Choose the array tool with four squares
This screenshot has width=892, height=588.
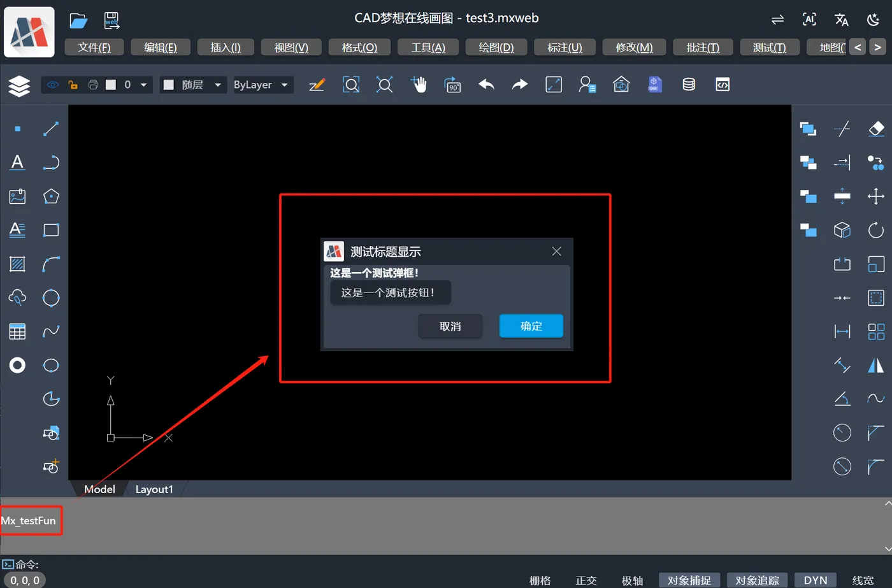click(876, 331)
